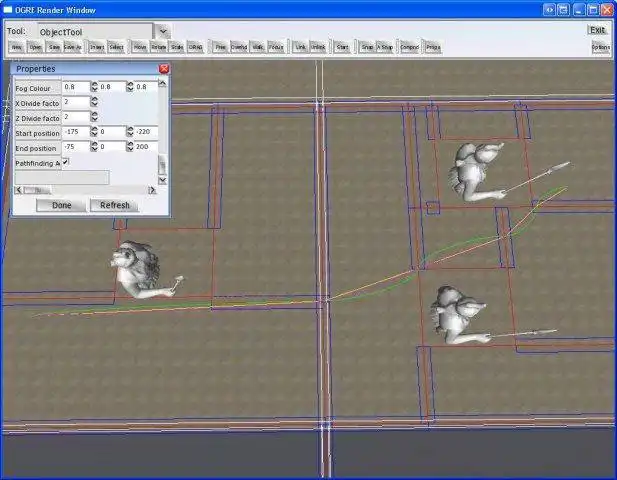Click the Compnd toolbar button
This screenshot has height=480, width=617.
pyautogui.click(x=409, y=47)
